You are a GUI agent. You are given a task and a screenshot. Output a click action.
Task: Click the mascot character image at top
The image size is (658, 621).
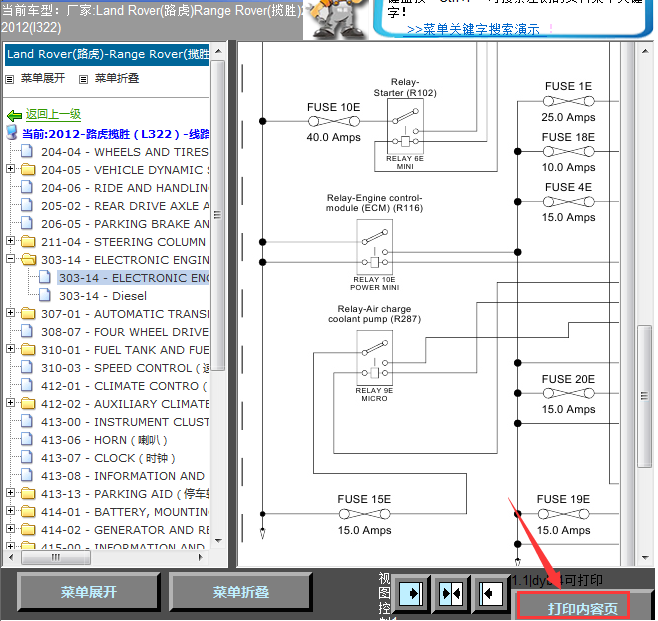click(x=336, y=19)
